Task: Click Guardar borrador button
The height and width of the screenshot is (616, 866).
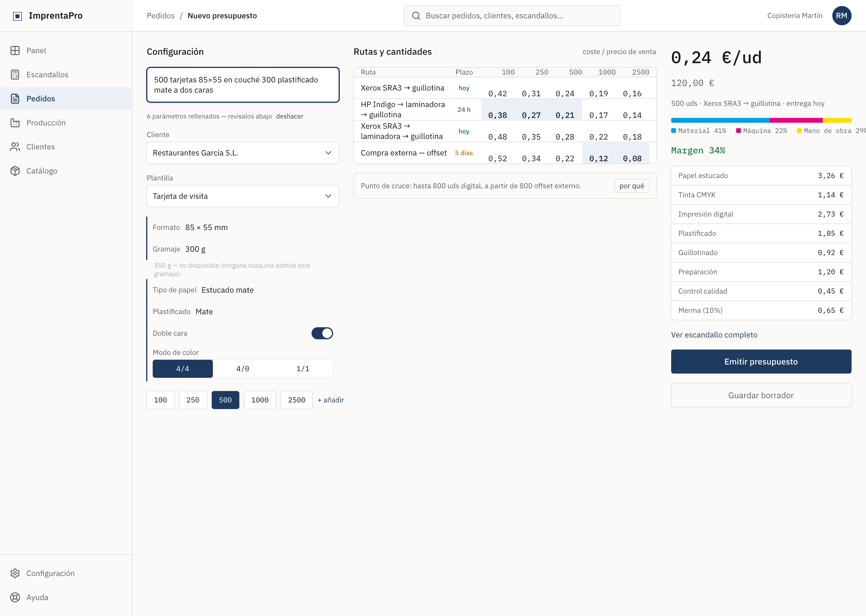Action: point(761,395)
